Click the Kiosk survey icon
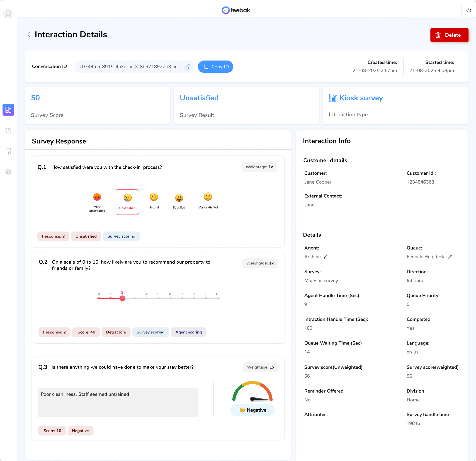 click(333, 98)
